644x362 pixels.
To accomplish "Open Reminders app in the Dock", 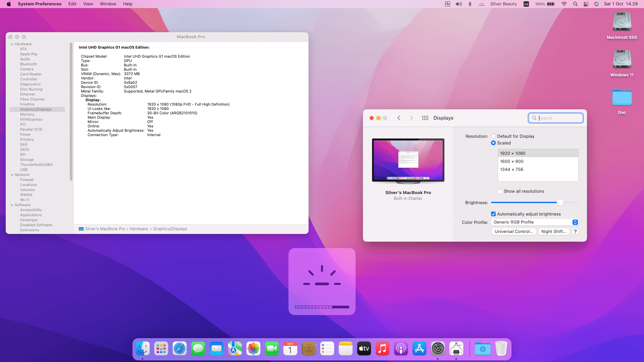I will pos(327,349).
